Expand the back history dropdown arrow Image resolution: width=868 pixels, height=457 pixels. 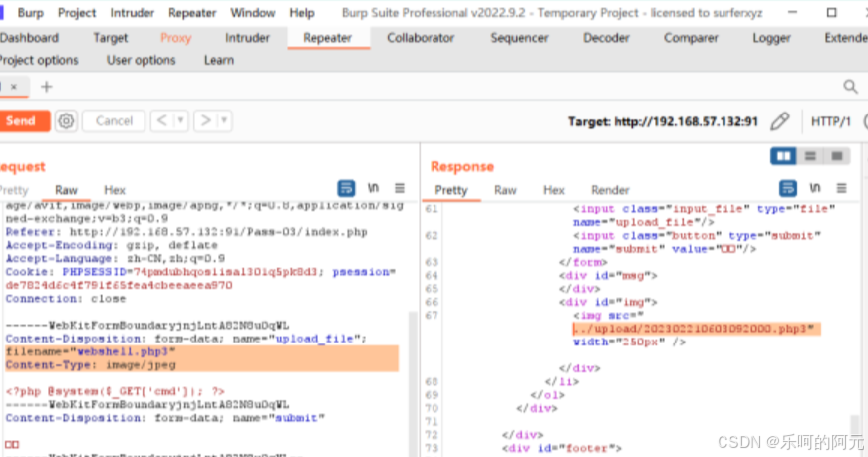click(180, 120)
